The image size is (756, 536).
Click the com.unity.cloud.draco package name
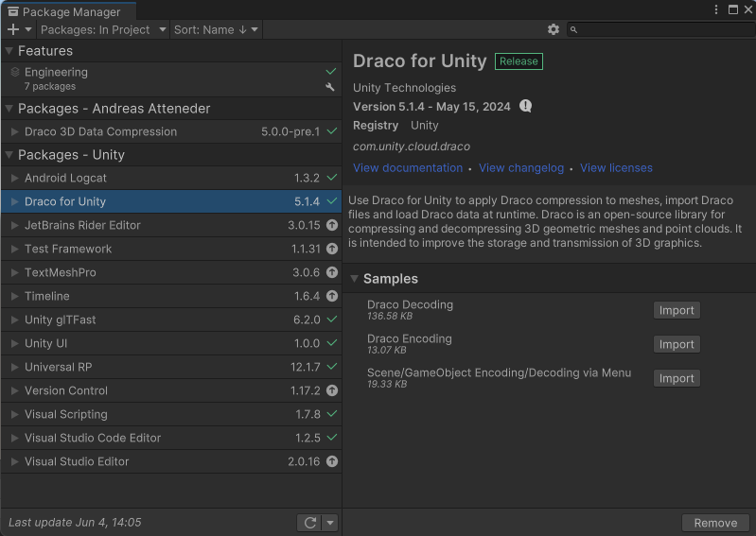(412, 147)
